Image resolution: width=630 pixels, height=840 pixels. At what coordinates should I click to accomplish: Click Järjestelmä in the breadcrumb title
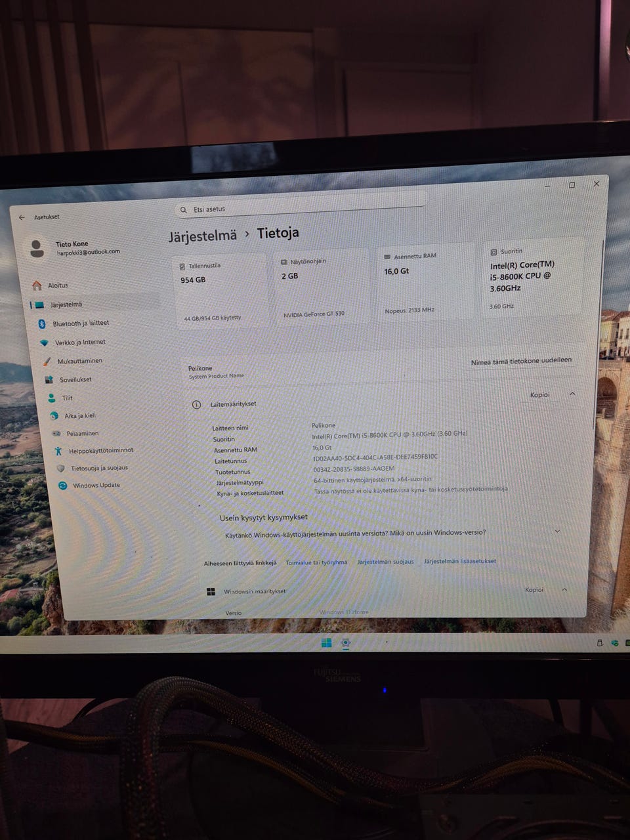[x=202, y=236]
